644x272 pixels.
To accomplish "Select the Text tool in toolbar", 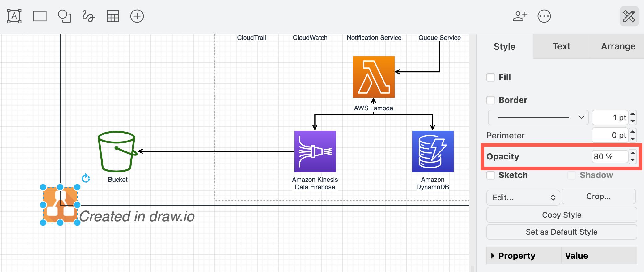I will click(14, 16).
